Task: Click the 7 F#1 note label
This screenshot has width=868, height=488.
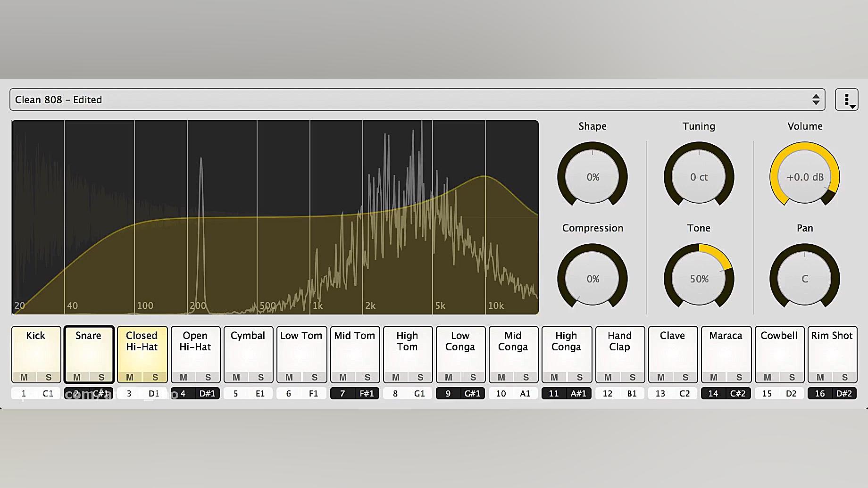Action: (x=355, y=393)
